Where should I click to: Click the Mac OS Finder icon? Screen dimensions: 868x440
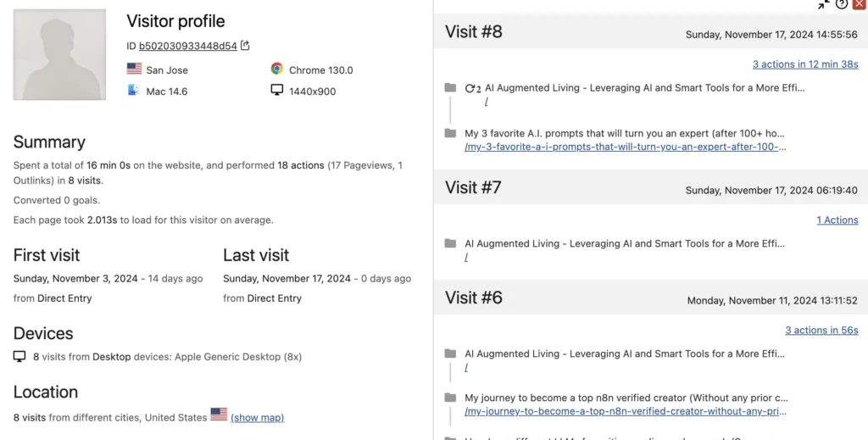(133, 91)
